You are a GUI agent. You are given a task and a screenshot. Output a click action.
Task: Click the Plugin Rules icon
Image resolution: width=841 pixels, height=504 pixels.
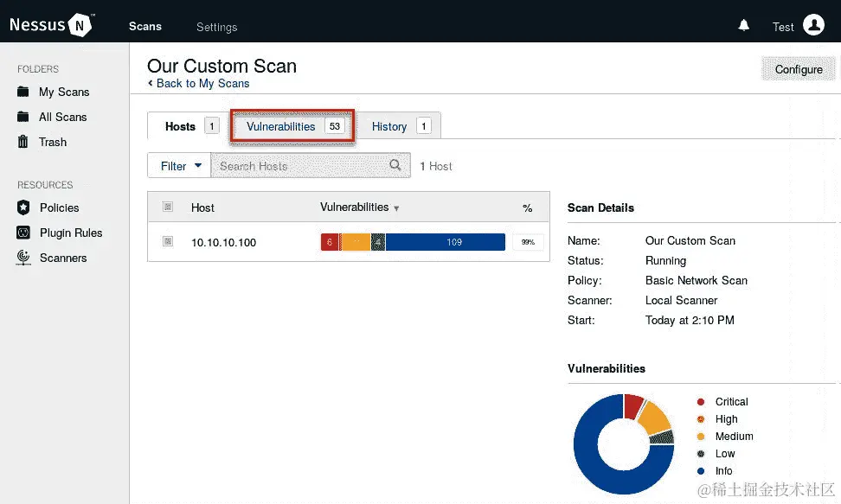click(x=23, y=233)
